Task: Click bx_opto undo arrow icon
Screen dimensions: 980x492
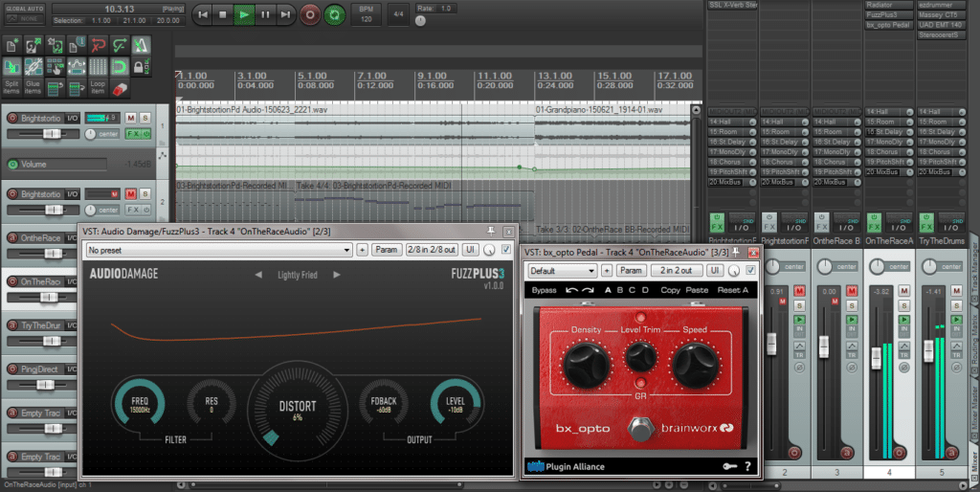Action: tap(571, 290)
